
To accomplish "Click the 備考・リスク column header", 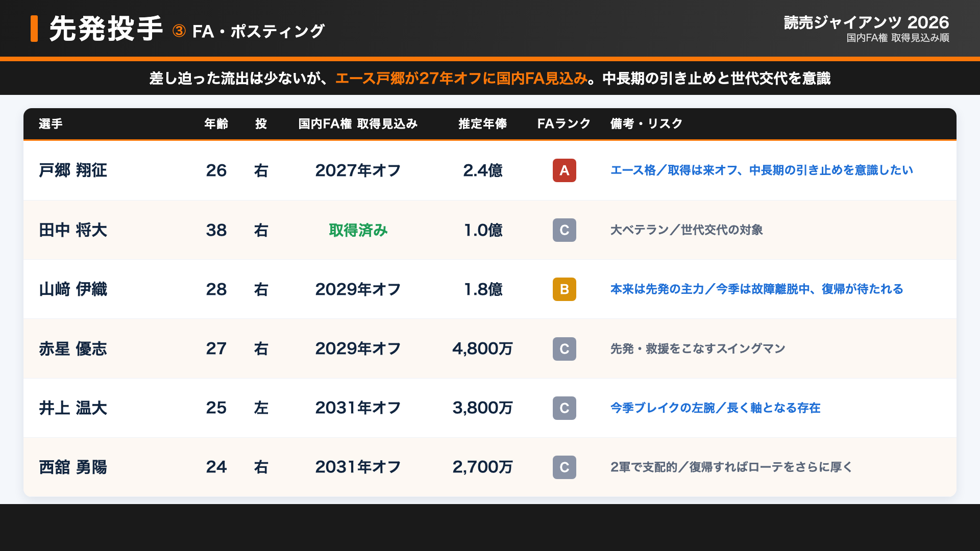I will coord(646,124).
